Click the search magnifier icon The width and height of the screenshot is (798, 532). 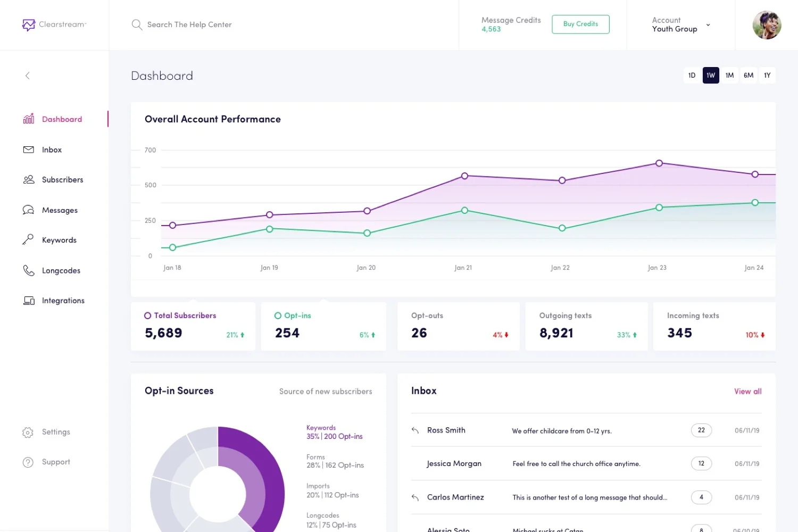click(x=137, y=24)
